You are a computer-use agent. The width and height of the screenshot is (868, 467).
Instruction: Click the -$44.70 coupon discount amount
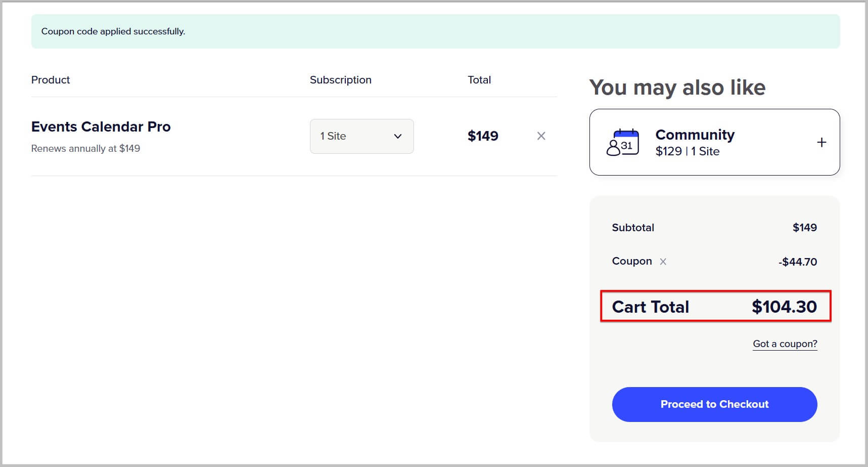point(797,262)
